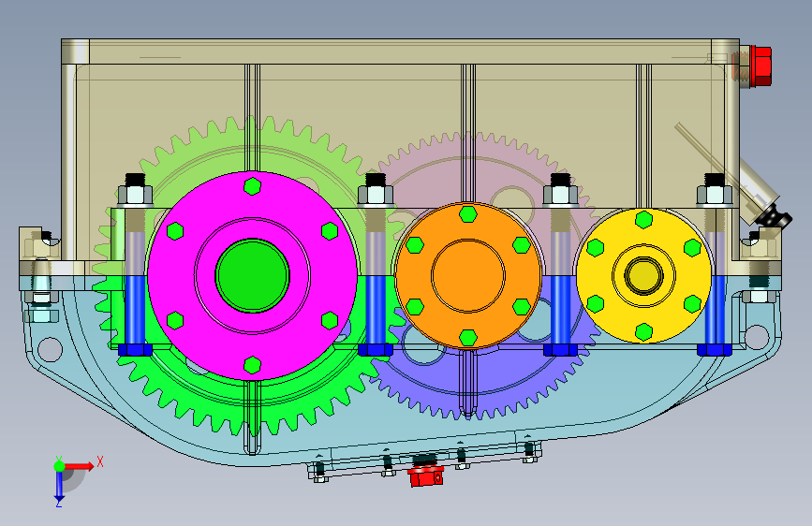Click the green Y axis dot of triad
Viewport: 812px width, 526px height.
tap(59, 466)
